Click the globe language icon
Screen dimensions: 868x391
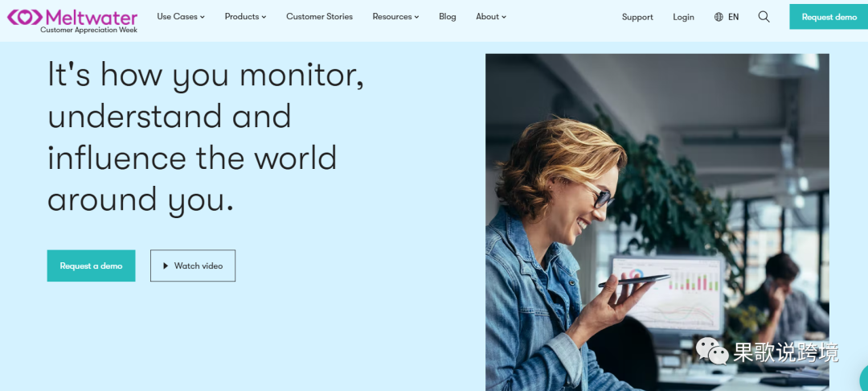coord(719,17)
